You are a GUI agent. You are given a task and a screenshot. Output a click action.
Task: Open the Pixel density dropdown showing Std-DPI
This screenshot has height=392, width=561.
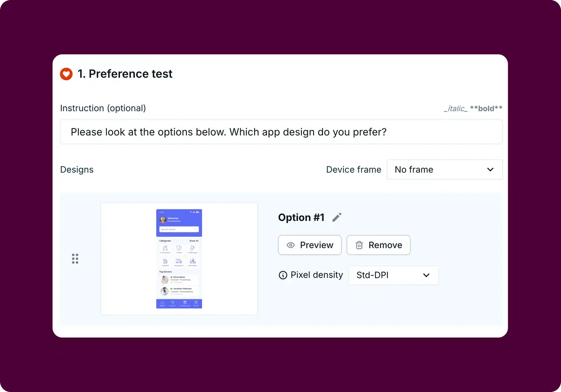[393, 275]
